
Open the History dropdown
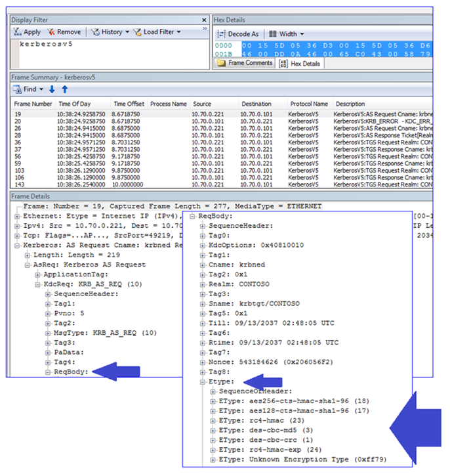coord(110,32)
